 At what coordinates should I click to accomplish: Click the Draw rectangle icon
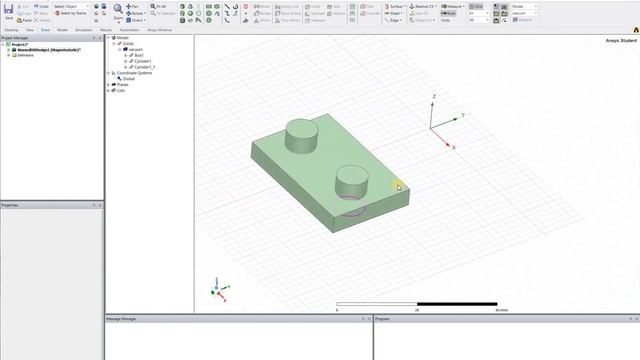[209, 7]
